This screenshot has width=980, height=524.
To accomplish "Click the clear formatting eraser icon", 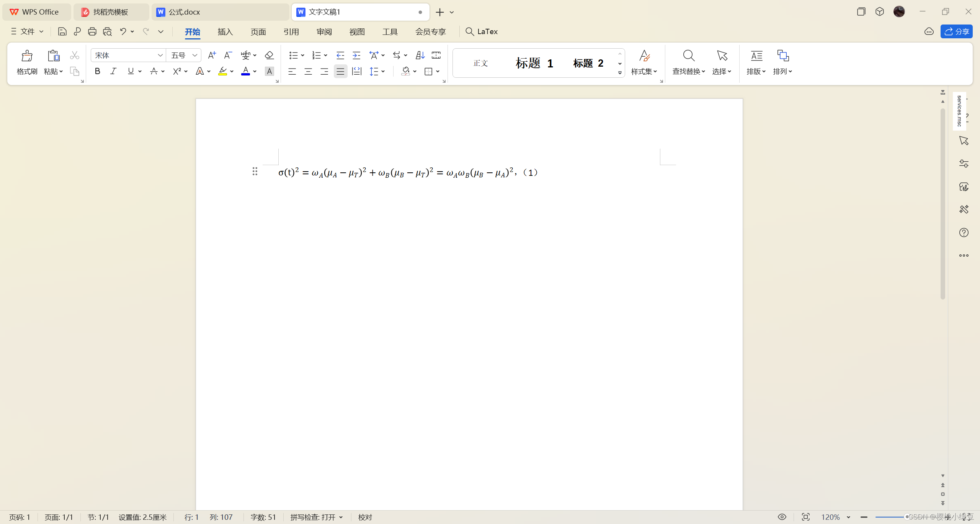I will [269, 55].
